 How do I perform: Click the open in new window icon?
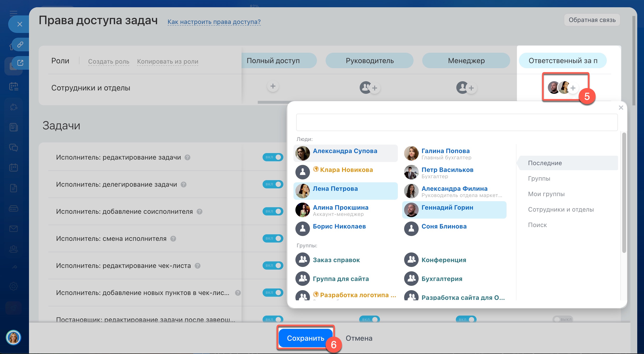coord(20,63)
